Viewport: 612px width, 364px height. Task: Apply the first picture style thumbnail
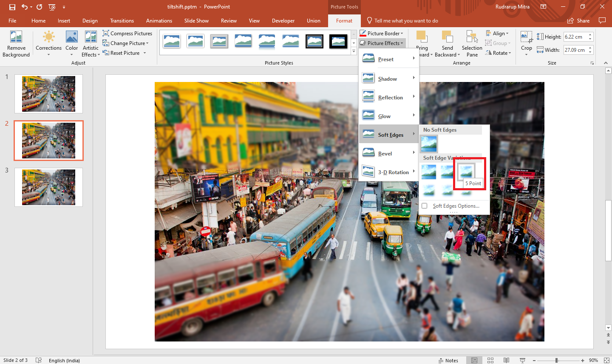point(172,41)
